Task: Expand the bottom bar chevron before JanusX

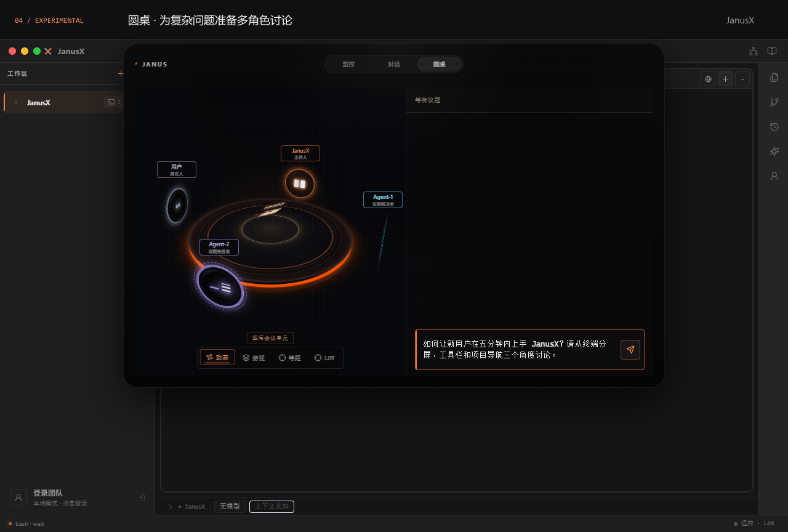Action: click(x=170, y=507)
